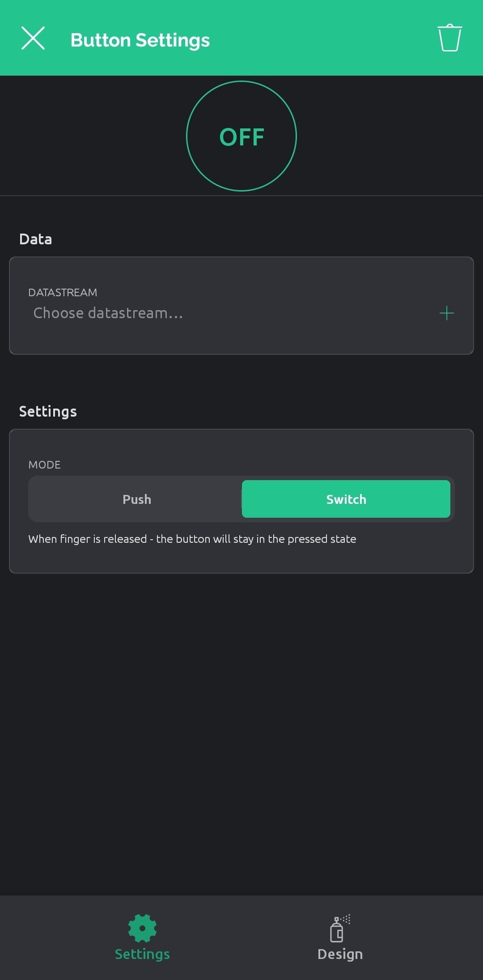Image resolution: width=483 pixels, height=980 pixels.
Task: Click the Data section heading
Action: (x=36, y=239)
